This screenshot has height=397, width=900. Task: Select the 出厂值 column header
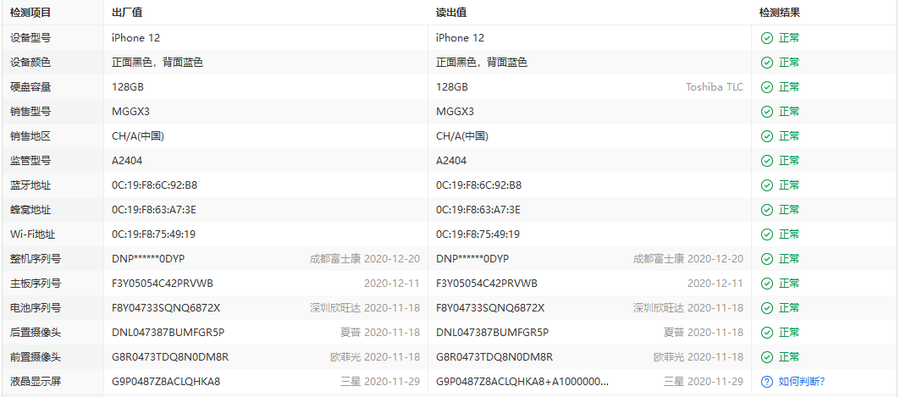pos(127,13)
